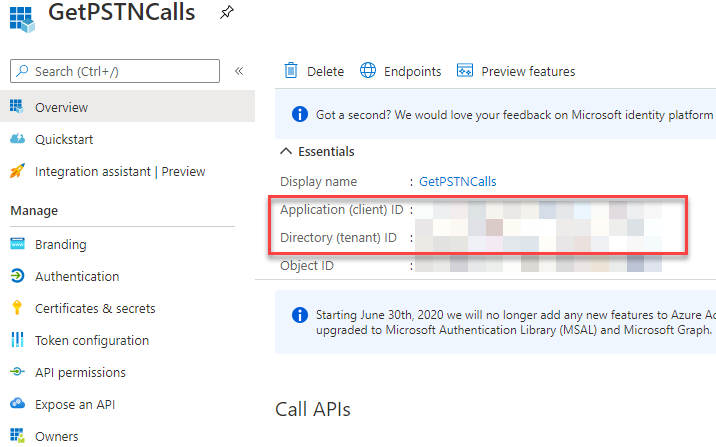Viewport: 716px width, 447px height.
Task: Collapse the sidebar with double chevron
Action: (x=239, y=71)
